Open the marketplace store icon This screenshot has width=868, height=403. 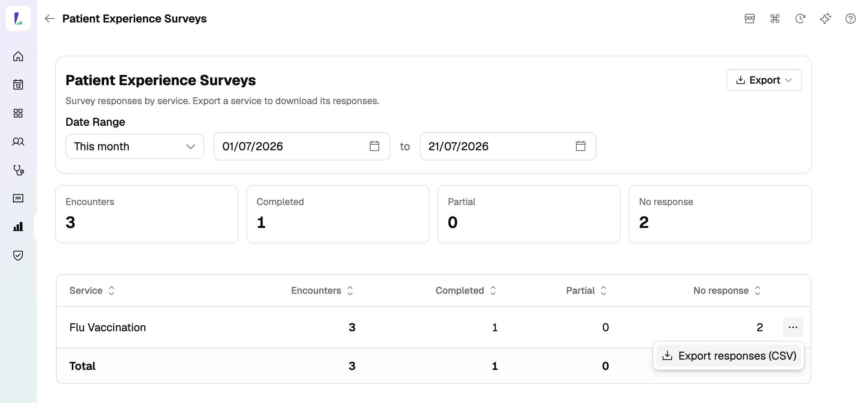click(750, 19)
